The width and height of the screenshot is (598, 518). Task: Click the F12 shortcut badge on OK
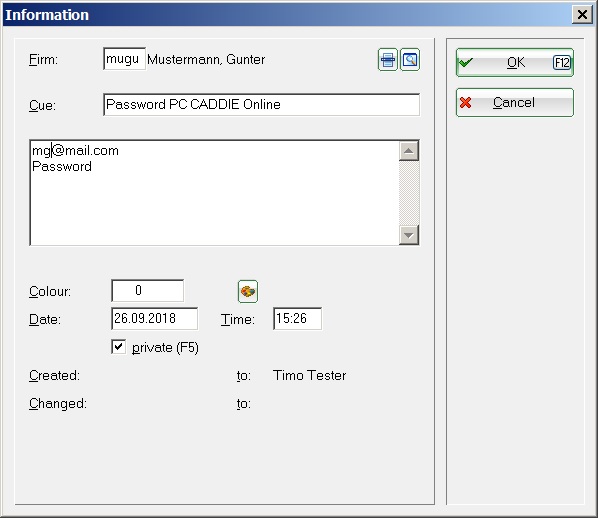pos(562,63)
